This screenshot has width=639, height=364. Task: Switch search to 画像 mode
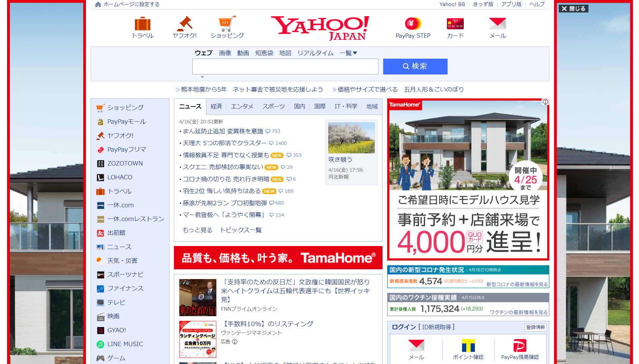pyautogui.click(x=225, y=53)
